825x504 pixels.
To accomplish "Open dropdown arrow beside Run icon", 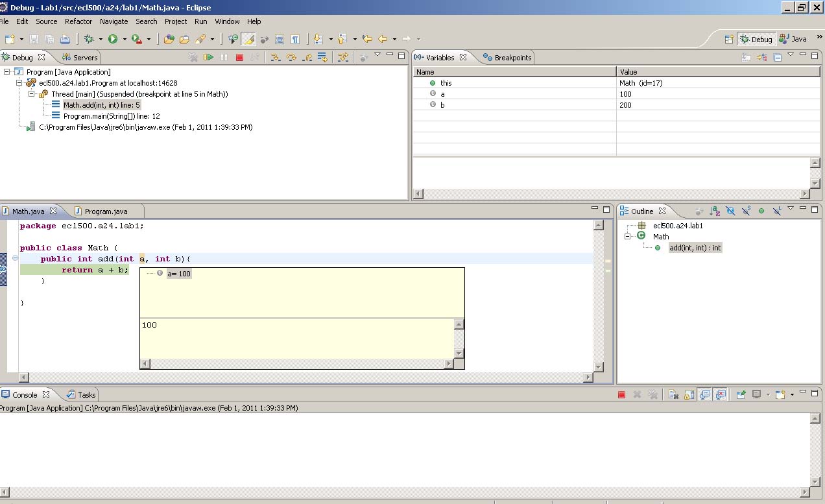I will click(x=125, y=40).
